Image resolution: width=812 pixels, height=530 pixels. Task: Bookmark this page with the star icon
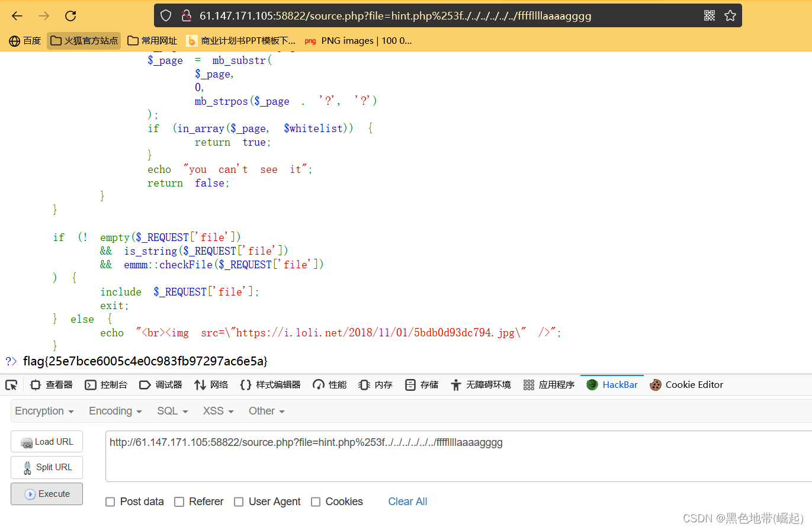(x=730, y=16)
